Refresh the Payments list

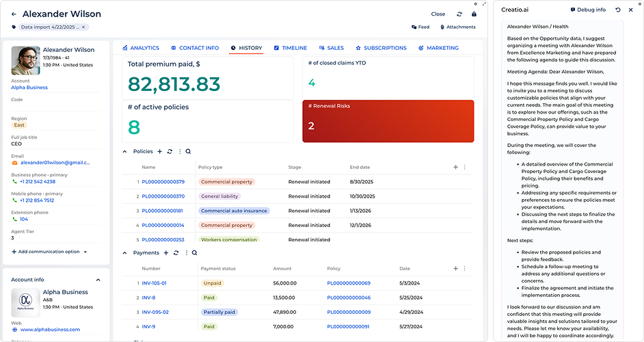pos(176,253)
